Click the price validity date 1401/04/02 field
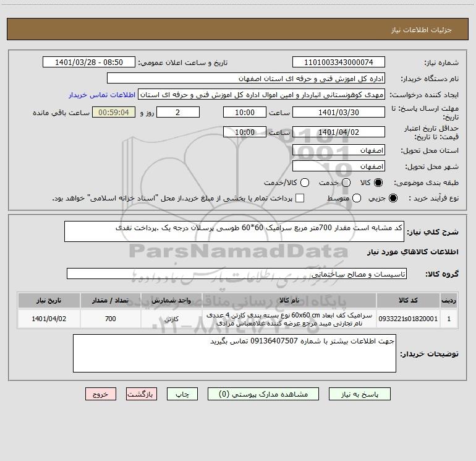 339,132
